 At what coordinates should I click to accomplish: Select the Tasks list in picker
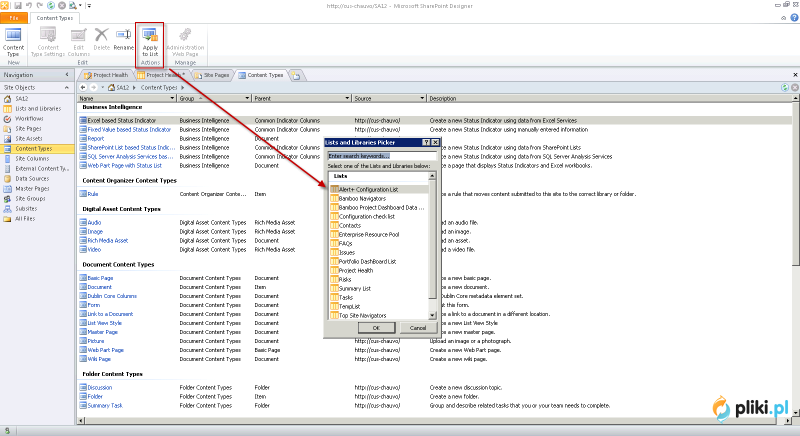345,298
